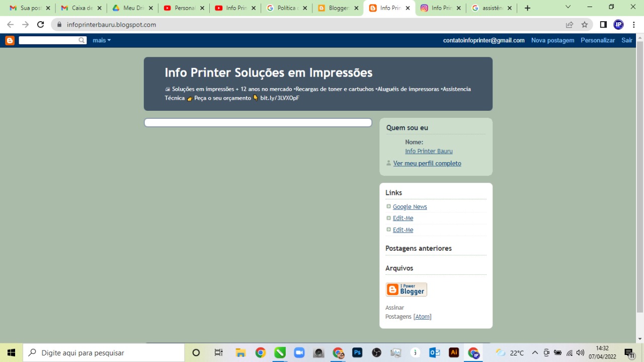Open the Ver meu perfil completo link

click(427, 163)
